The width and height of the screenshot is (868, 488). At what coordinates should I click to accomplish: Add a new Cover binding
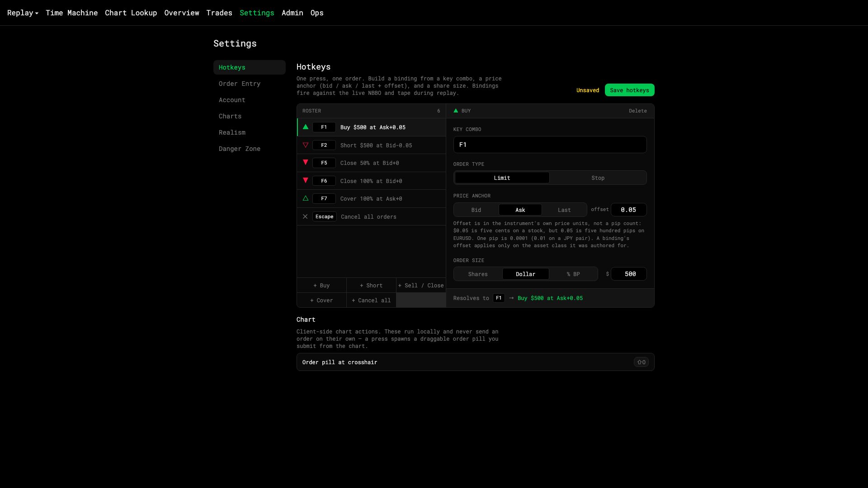[x=321, y=300]
